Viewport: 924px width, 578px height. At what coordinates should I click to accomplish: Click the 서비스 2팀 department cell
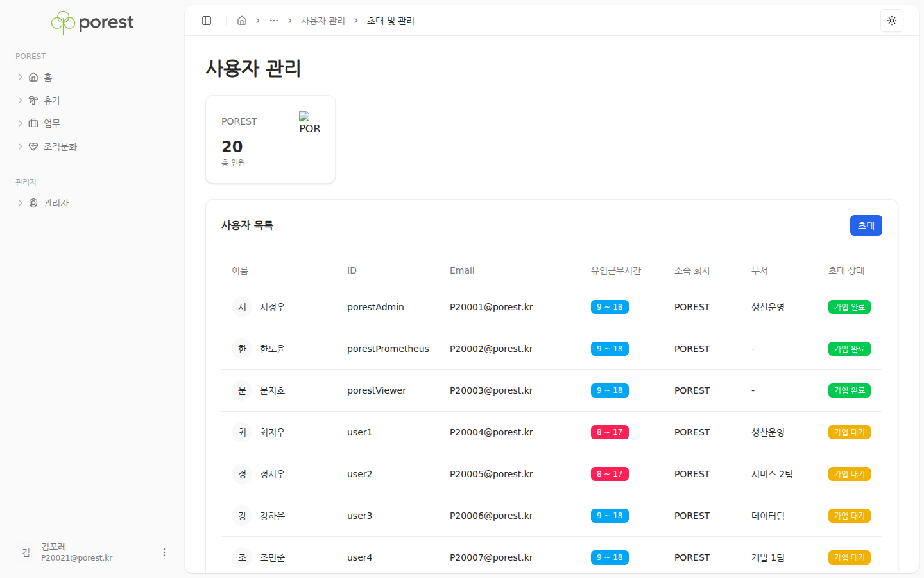772,474
